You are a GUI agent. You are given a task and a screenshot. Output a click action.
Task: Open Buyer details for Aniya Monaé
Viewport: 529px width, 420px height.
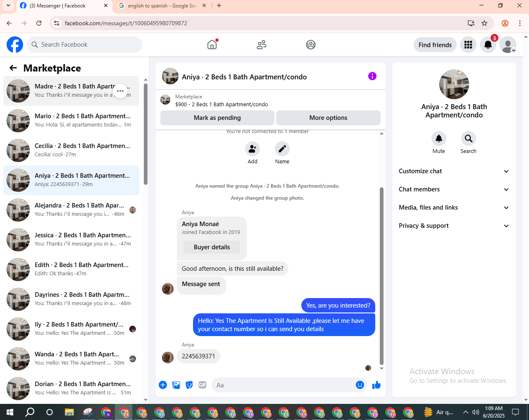pos(212,247)
